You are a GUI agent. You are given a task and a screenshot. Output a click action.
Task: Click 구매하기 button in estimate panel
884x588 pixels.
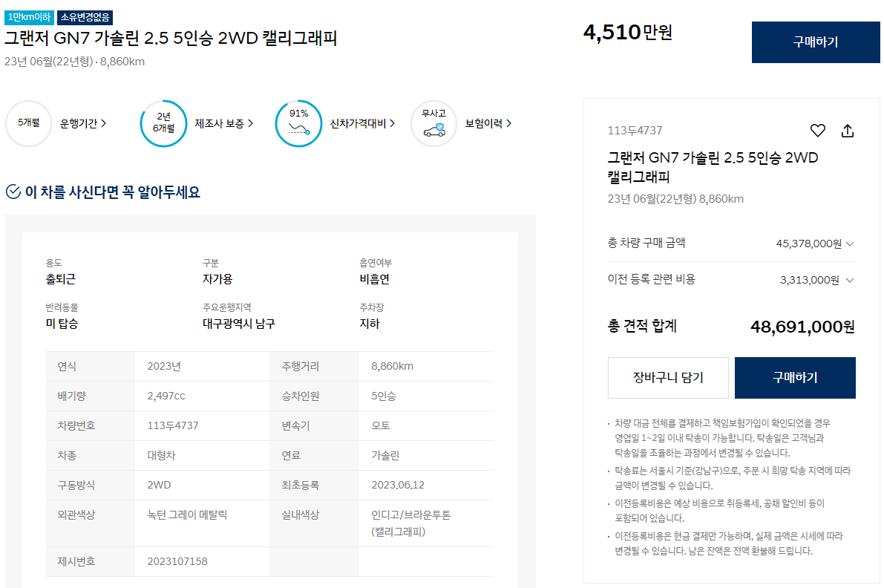795,378
